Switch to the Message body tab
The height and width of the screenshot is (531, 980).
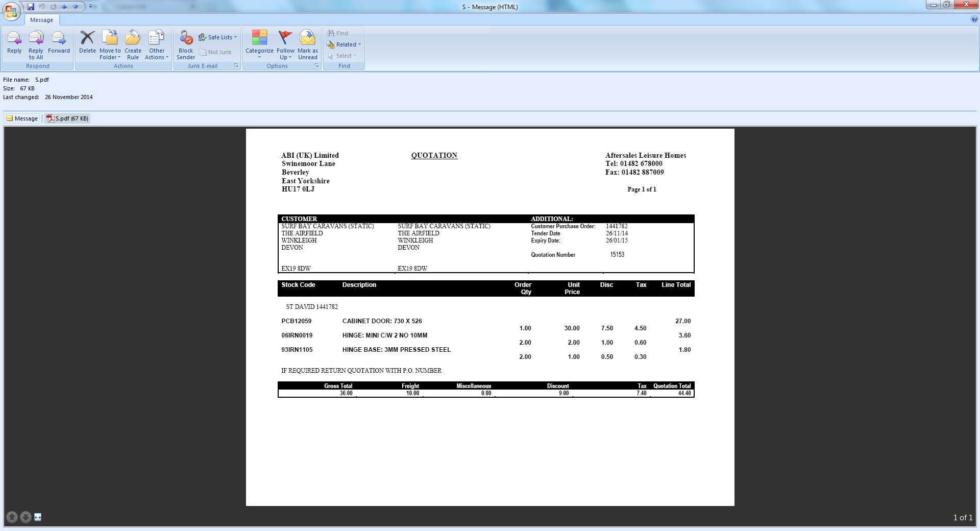point(22,118)
